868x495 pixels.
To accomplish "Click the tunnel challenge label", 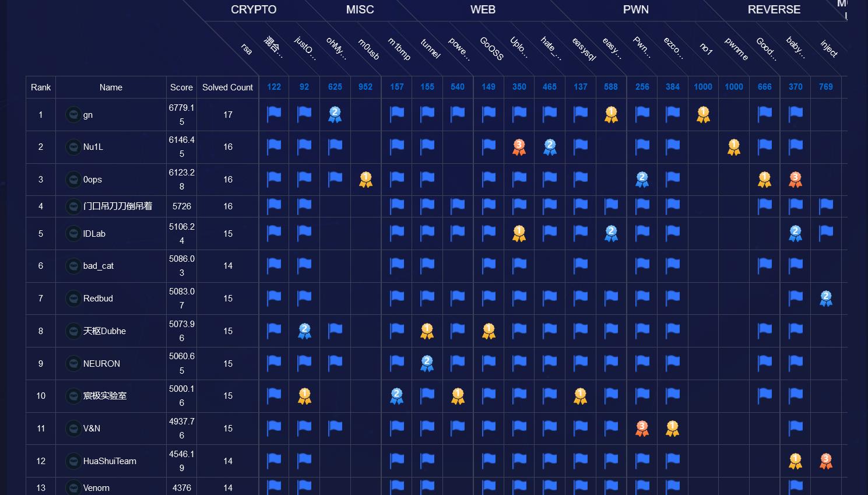I will tap(430, 48).
